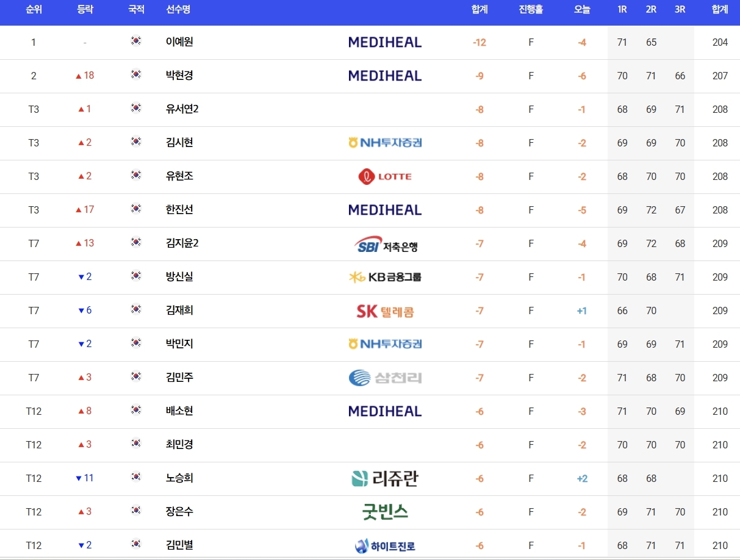Click the Korean flag beside 이예원
Viewport: 740px width, 560px height.
click(x=136, y=41)
